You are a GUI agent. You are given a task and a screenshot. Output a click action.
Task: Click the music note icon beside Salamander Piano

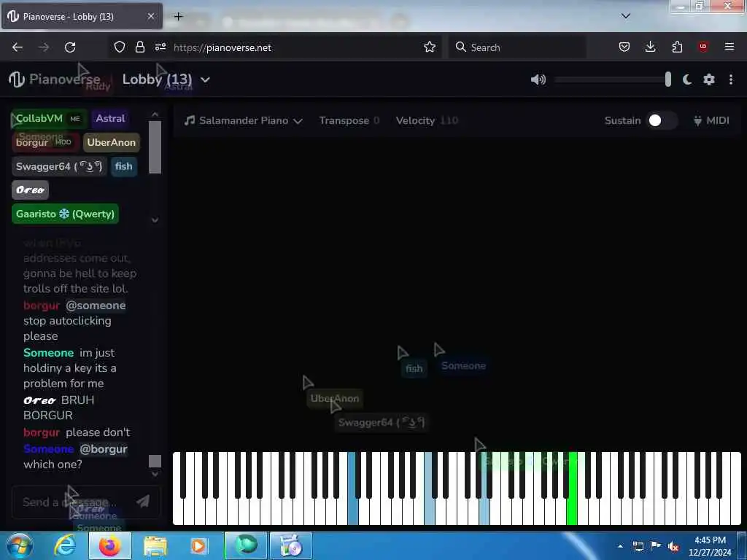click(x=190, y=120)
